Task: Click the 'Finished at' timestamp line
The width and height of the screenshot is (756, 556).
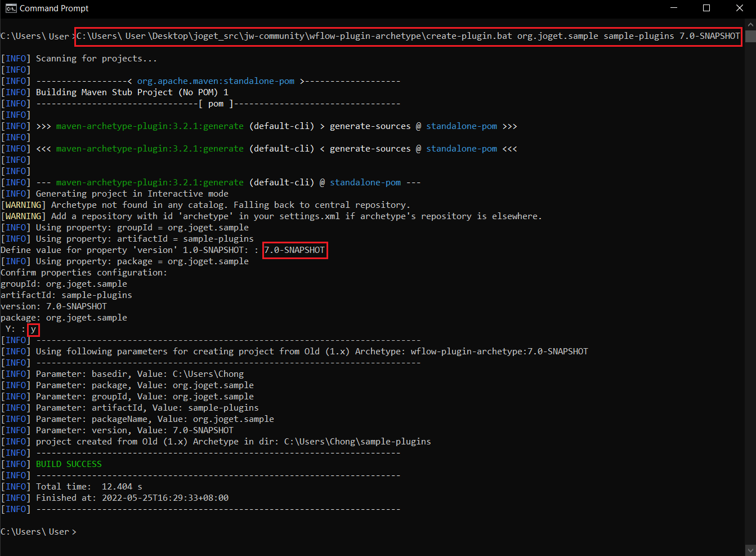Action: pos(132,498)
